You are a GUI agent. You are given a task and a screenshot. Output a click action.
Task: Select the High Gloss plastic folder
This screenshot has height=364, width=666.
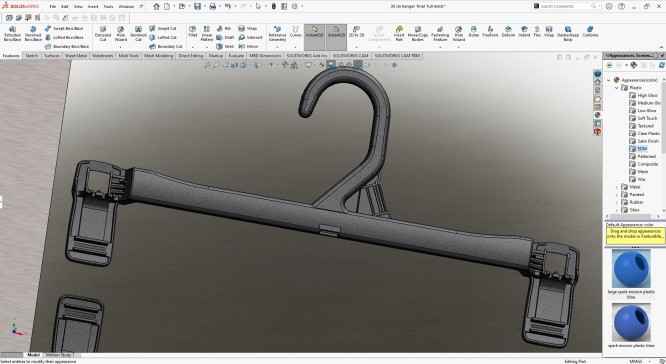coord(643,95)
